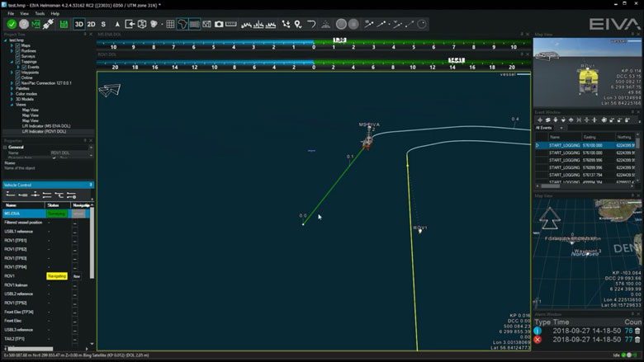Switch to 2D view mode
Screen dimensions: 644x362
tap(92, 24)
